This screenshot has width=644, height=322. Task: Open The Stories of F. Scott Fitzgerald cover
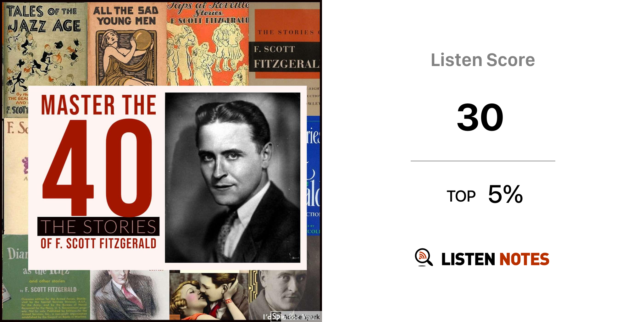(x=285, y=44)
